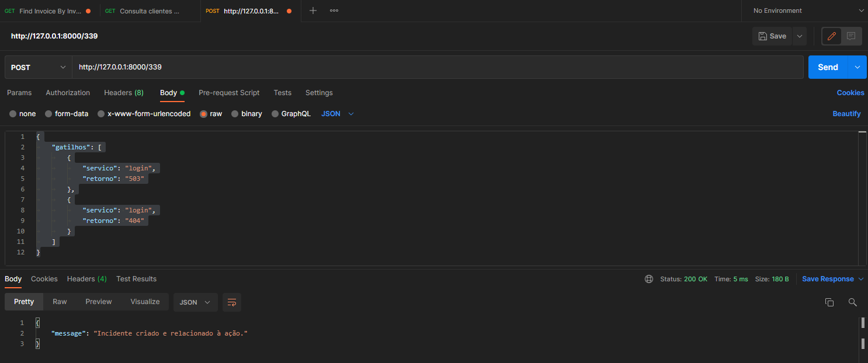Click the pencil edit view icon
Image resolution: width=868 pixels, height=363 pixels.
832,36
